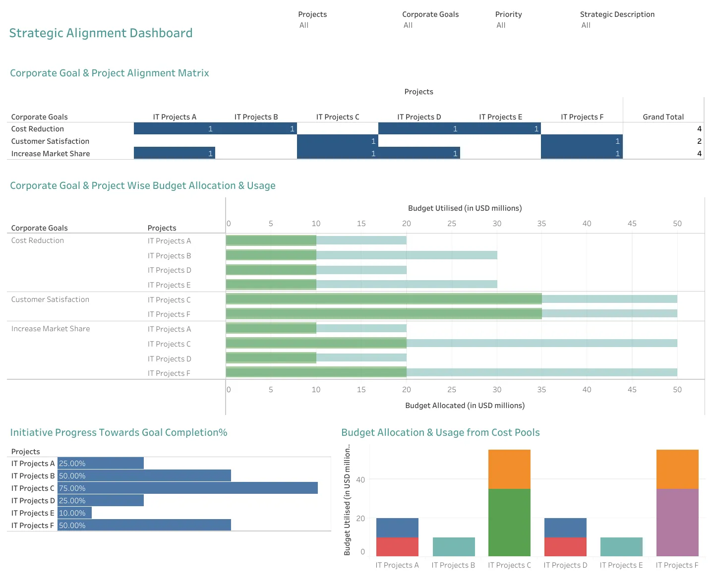
Task: Click Initiative Progress Towards Goal Completion% heading
Action: [x=119, y=432]
